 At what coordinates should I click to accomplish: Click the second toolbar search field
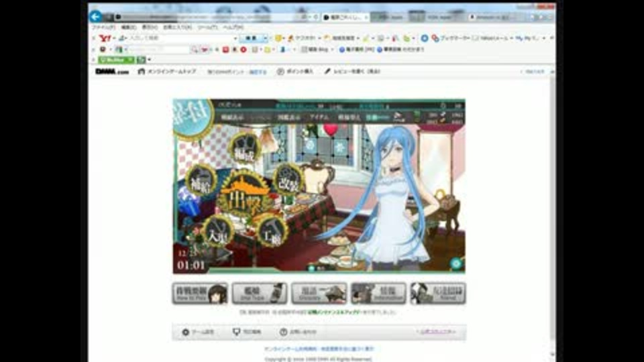(x=158, y=50)
